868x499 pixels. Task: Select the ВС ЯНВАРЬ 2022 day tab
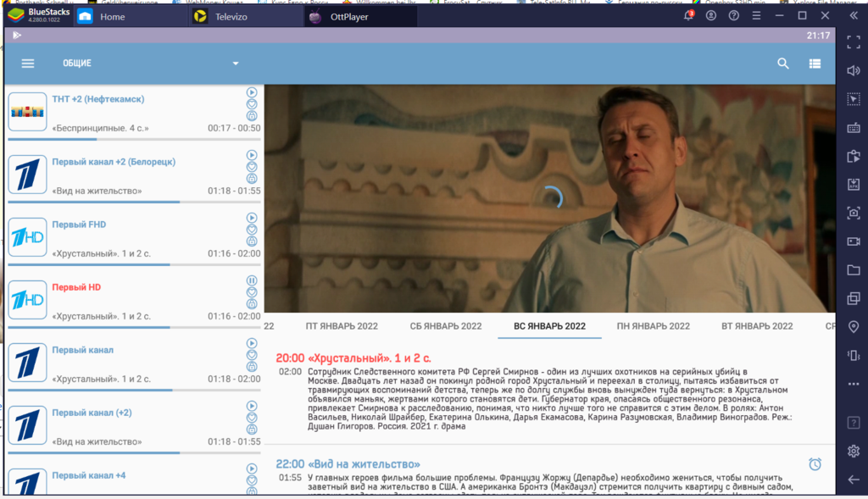tap(549, 326)
